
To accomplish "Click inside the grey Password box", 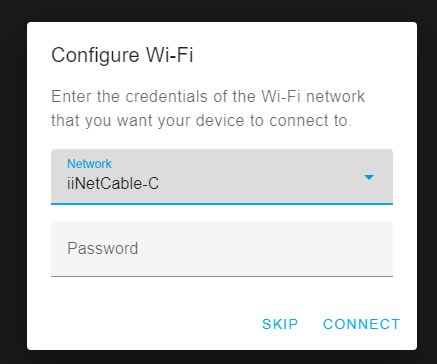I will (x=222, y=249).
